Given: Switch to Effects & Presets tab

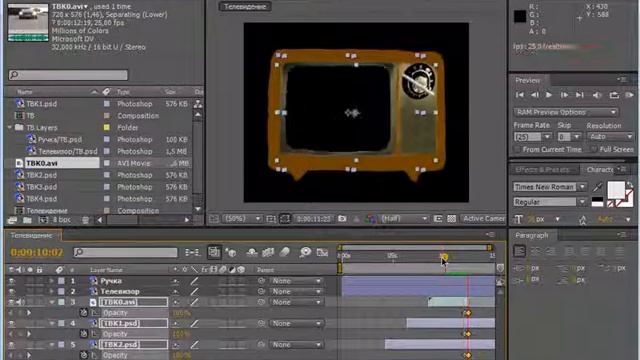Looking at the screenshot, I should click(x=542, y=169).
